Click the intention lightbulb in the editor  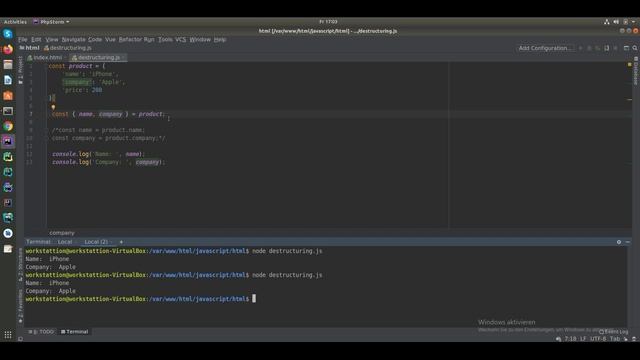tap(53, 108)
